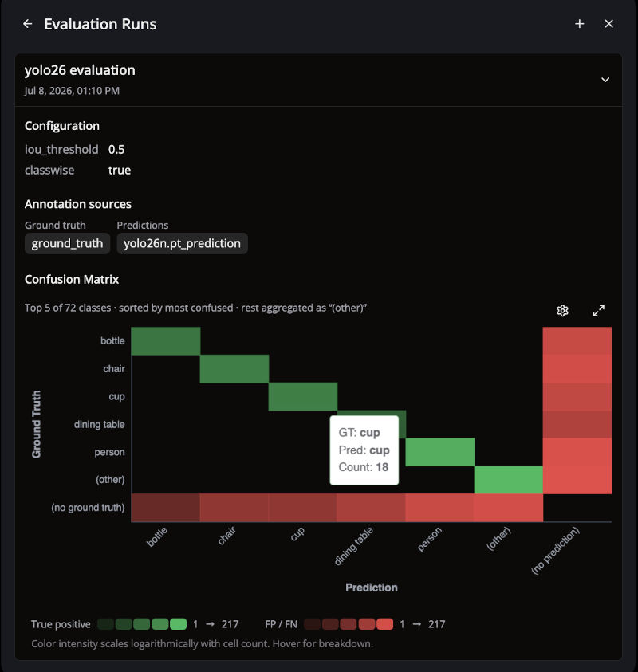This screenshot has height=672, width=638.
Task: Click cup row no-prediction red cell
Action: (577, 396)
